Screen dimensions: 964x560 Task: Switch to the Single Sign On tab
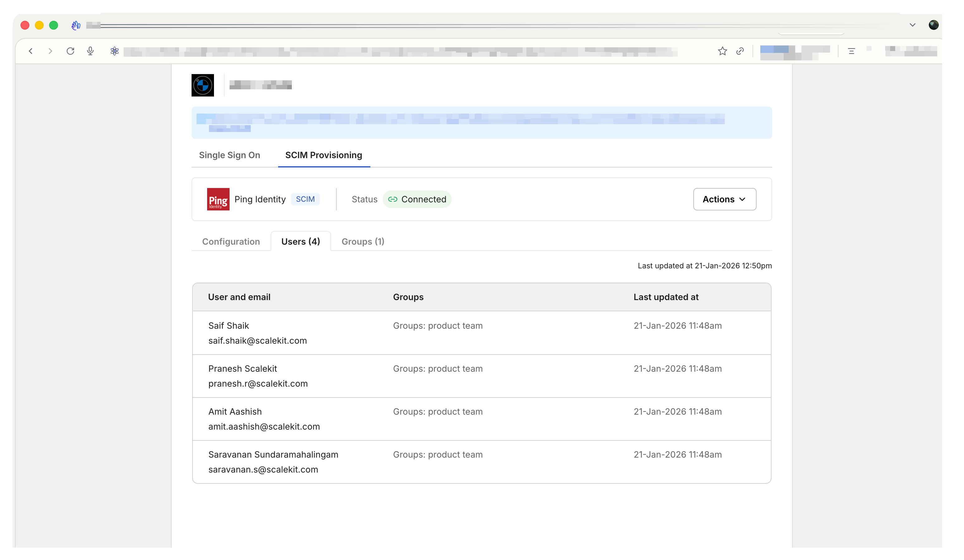click(x=229, y=155)
